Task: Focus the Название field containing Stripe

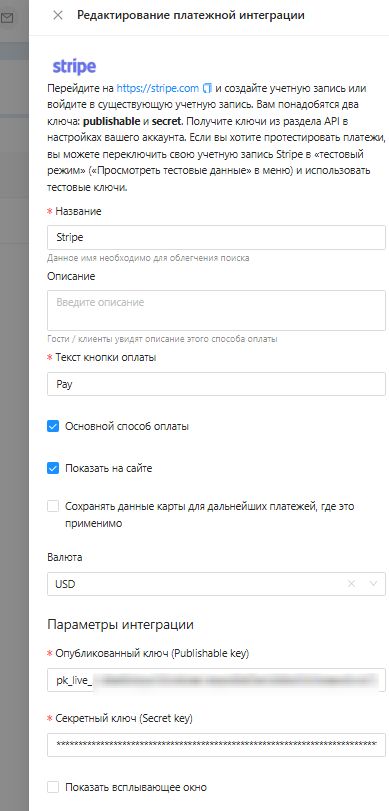Action: tap(216, 237)
